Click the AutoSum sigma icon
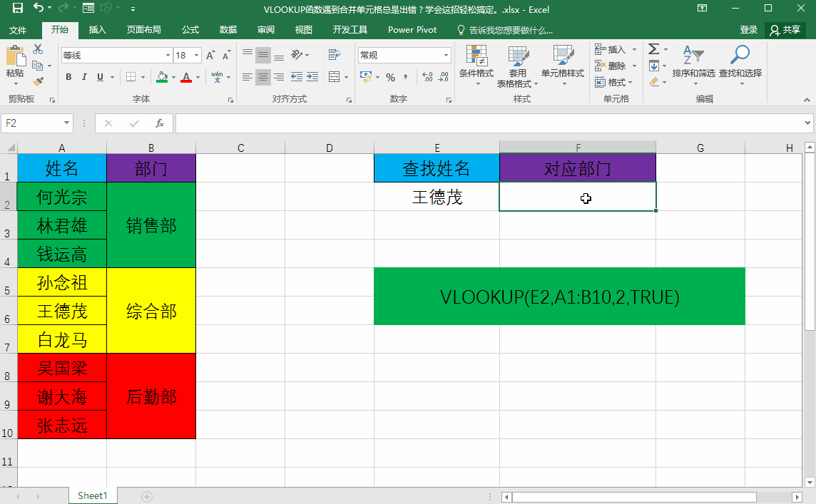The width and height of the screenshot is (816, 504). tap(653, 49)
